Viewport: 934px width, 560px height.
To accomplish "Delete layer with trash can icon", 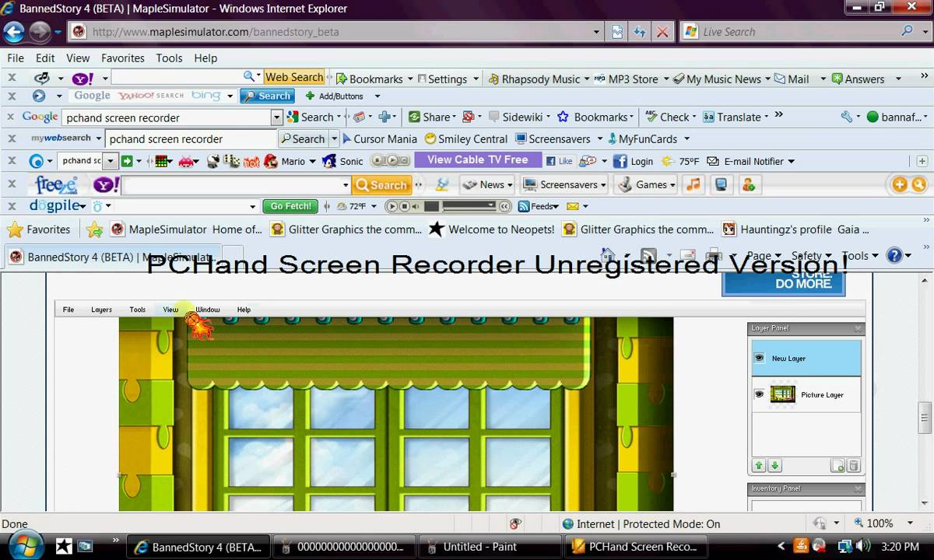I will [853, 466].
